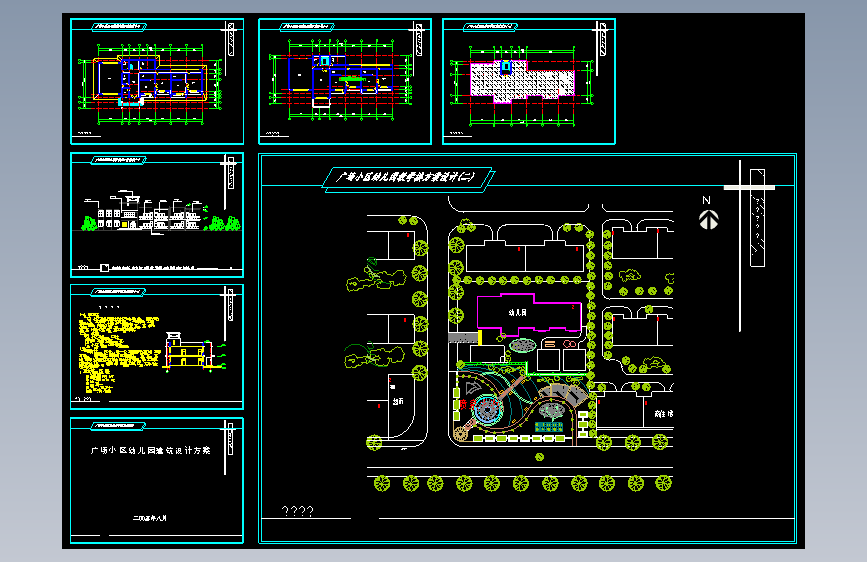Select the grey oval planter below kindergarten
This screenshot has width=867, height=562.
click(523, 346)
